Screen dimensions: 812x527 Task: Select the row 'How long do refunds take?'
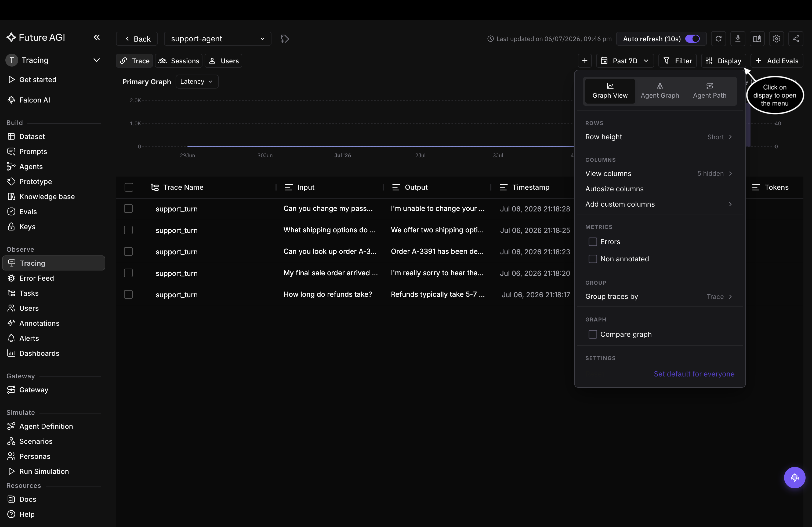point(128,294)
